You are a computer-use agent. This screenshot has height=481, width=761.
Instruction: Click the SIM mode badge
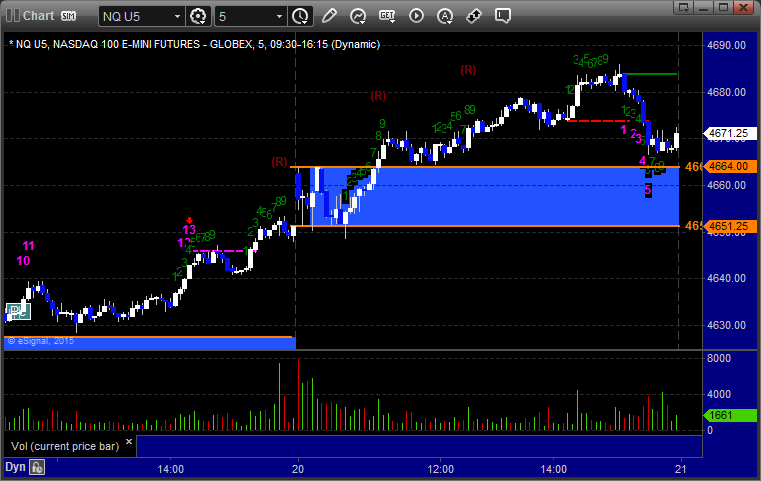click(68, 16)
